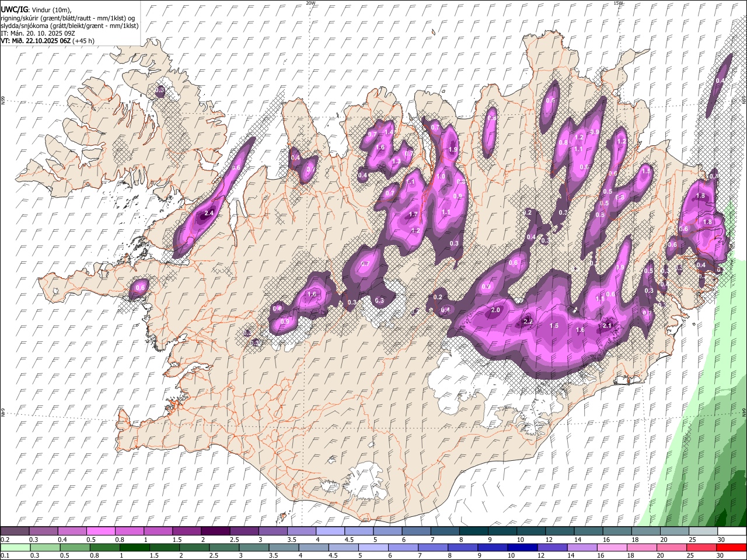747x560 pixels.
Task: Click the '0.1' label in the bottom legend
Action: pos(5,556)
